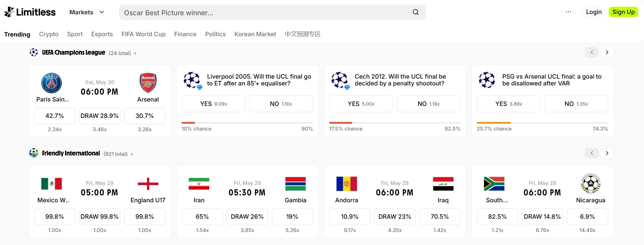Click the Iraq flag icon
This screenshot has width=644, height=245.
point(443,184)
